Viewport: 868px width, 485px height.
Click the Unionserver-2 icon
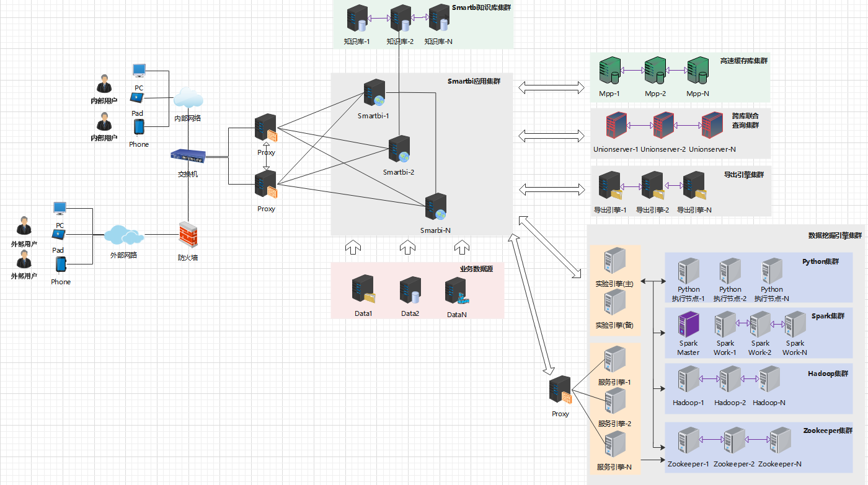[x=663, y=126]
